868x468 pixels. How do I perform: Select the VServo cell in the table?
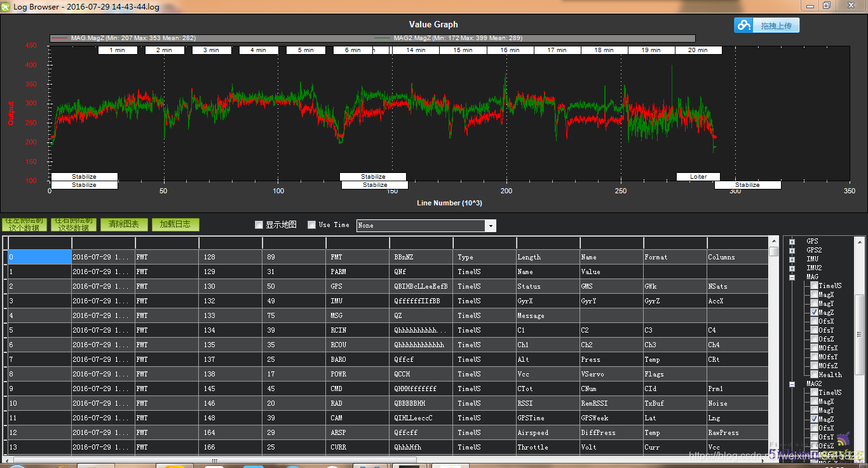tap(611, 374)
